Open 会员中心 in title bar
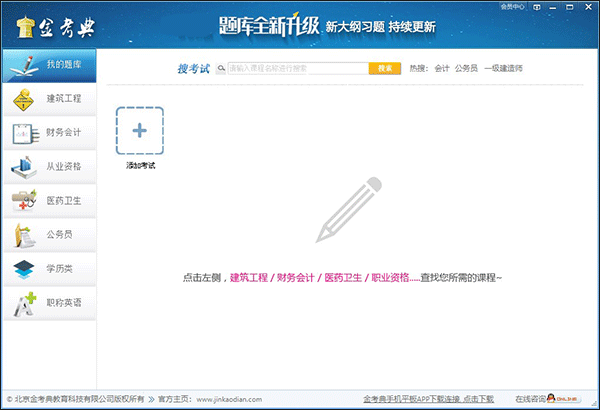The height and width of the screenshot is (410, 600). point(512,7)
